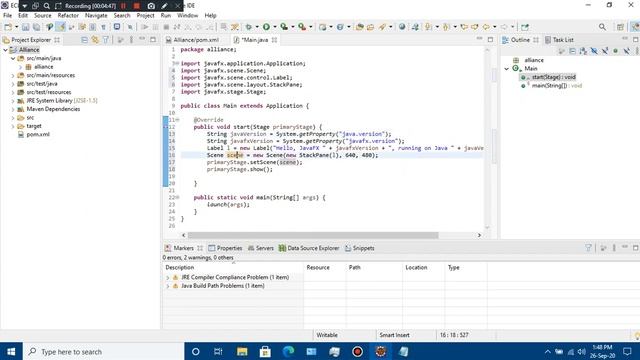Click the Last Edit Location icon
Screen dimensions: 640x360
(x=464, y=27)
